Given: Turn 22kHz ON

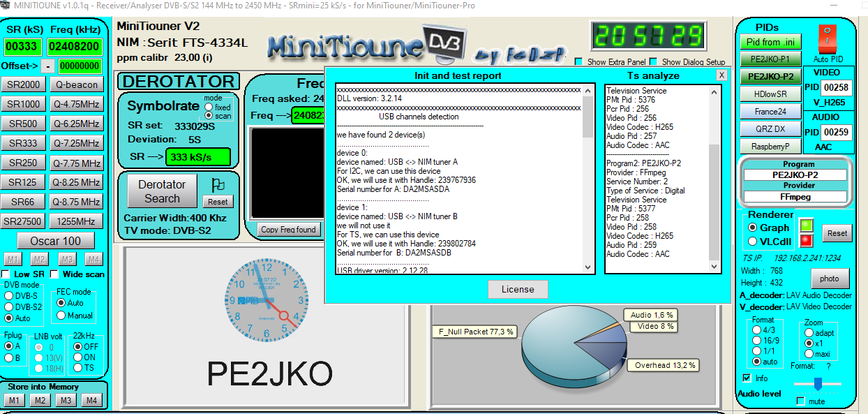Looking at the screenshot, I should click(x=77, y=357).
